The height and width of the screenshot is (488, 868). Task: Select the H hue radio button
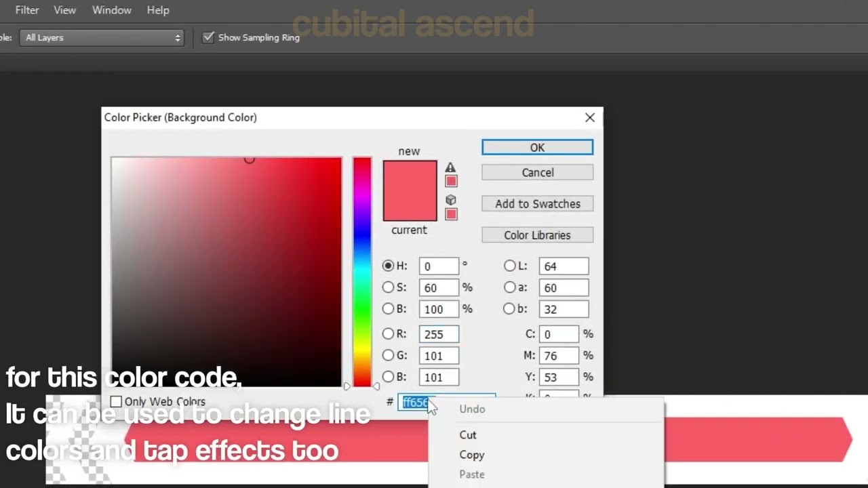[388, 266]
